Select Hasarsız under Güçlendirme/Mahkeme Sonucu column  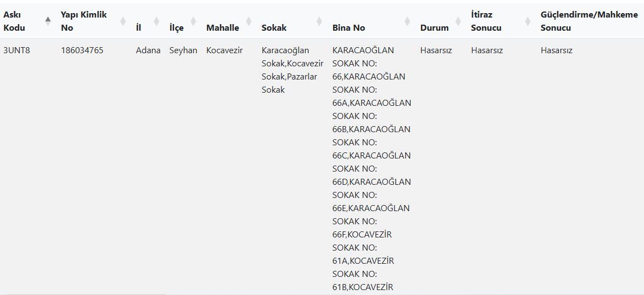(x=556, y=50)
